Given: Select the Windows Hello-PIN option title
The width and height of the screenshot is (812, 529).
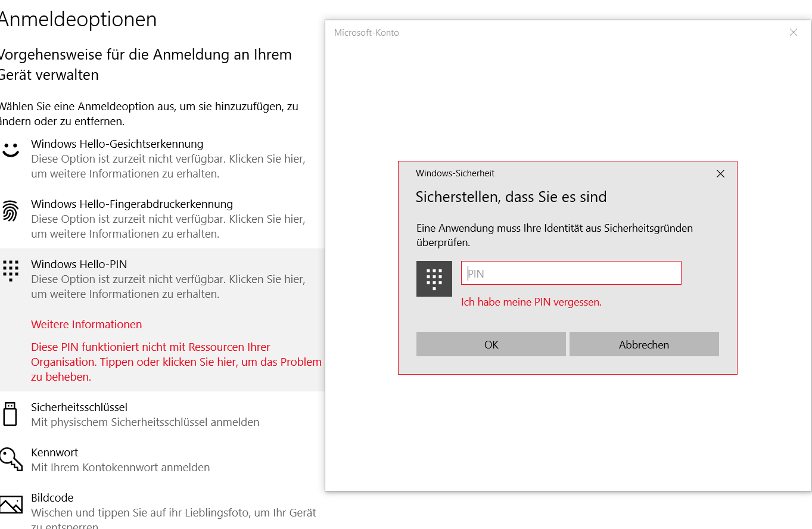Looking at the screenshot, I should point(79,264).
